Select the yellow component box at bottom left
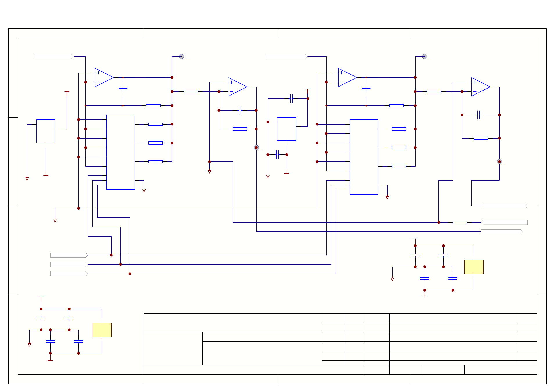The height and width of the screenshot is (392, 555). click(x=102, y=330)
